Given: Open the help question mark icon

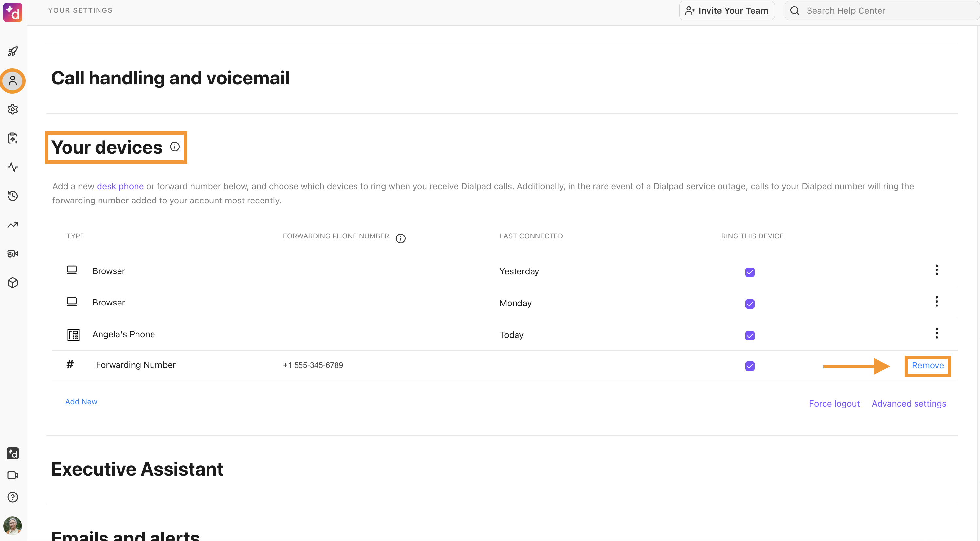Looking at the screenshot, I should pos(12,497).
